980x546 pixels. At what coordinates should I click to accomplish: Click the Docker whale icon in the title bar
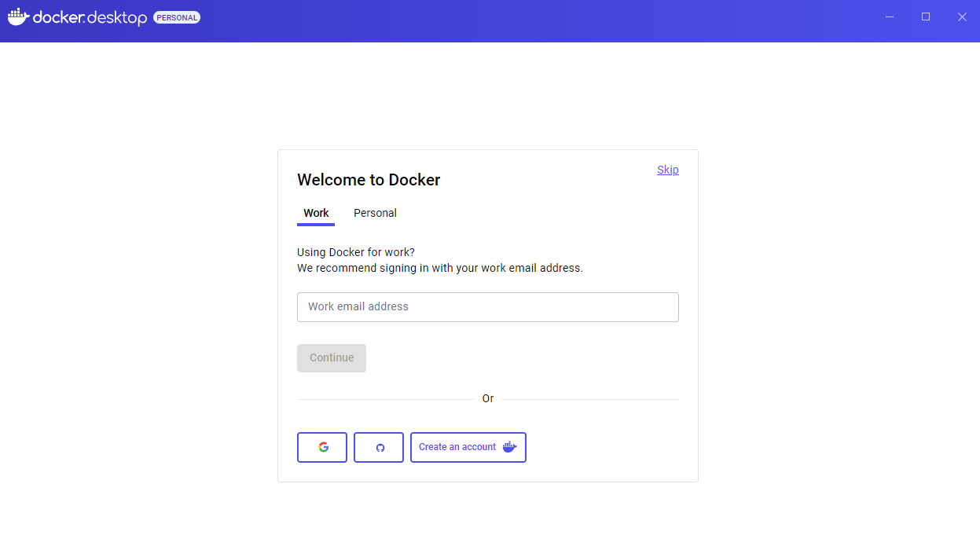[17, 16]
